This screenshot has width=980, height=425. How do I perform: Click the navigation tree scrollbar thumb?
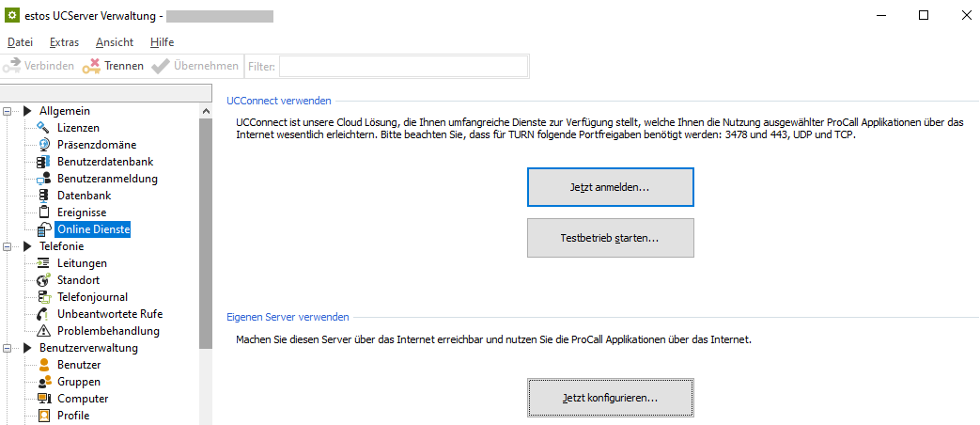point(206,233)
